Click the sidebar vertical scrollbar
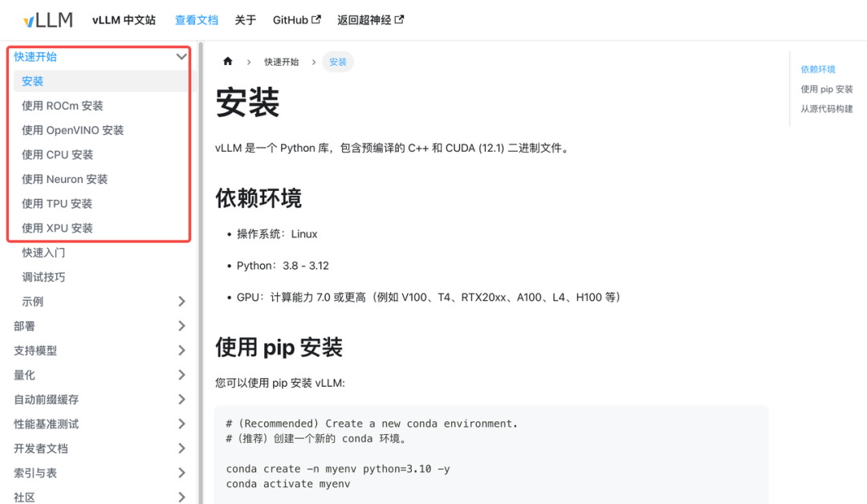Image resolution: width=867 pixels, height=504 pixels. (x=201, y=272)
